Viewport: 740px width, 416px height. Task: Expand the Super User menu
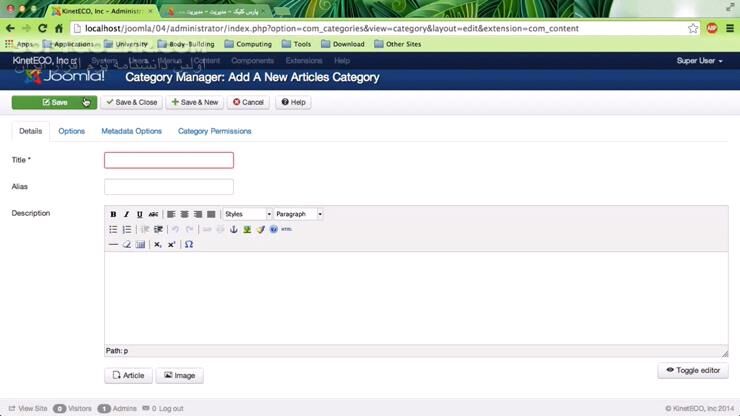(699, 61)
